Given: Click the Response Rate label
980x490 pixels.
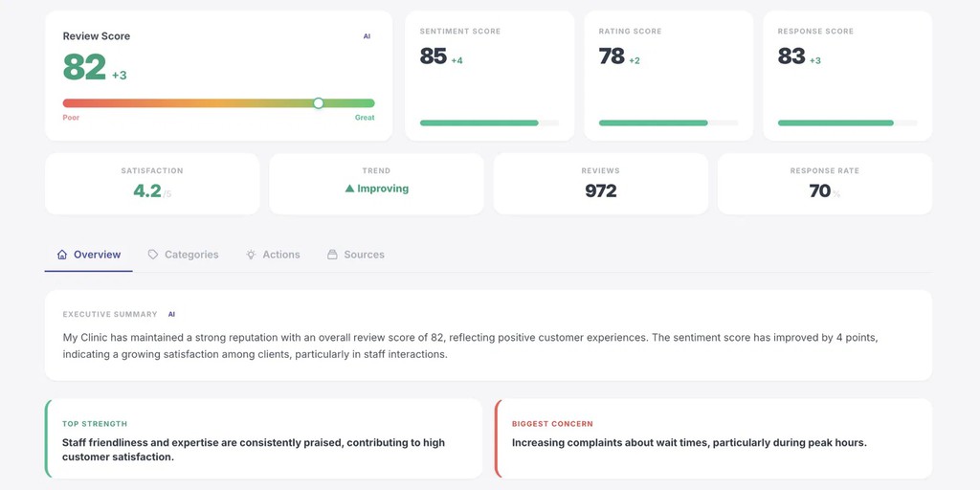Looking at the screenshot, I should click(824, 170).
